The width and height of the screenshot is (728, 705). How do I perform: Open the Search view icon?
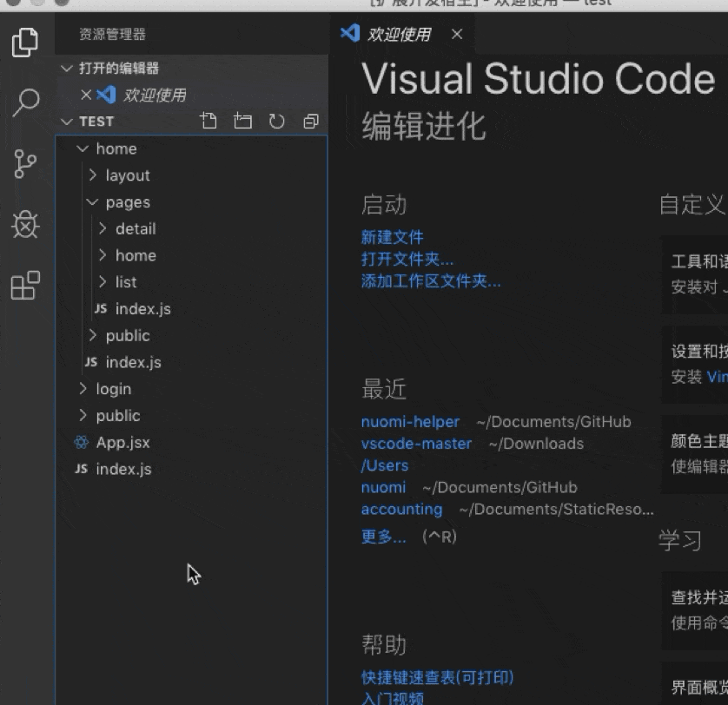[x=25, y=102]
